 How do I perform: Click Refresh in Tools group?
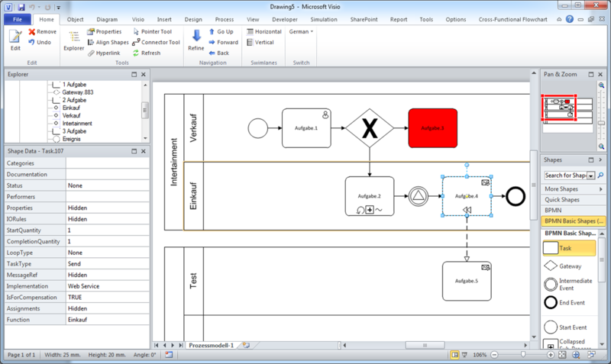(x=147, y=53)
